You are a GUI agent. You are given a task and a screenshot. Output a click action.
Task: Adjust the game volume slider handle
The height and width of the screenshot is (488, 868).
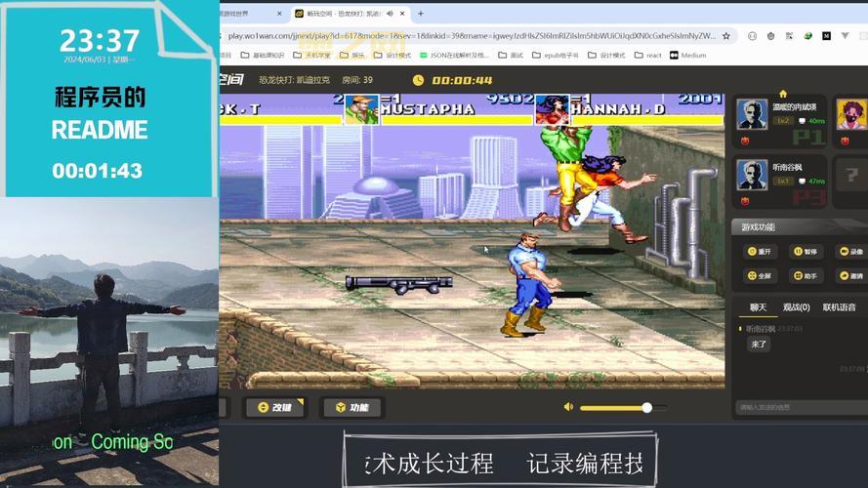point(646,408)
